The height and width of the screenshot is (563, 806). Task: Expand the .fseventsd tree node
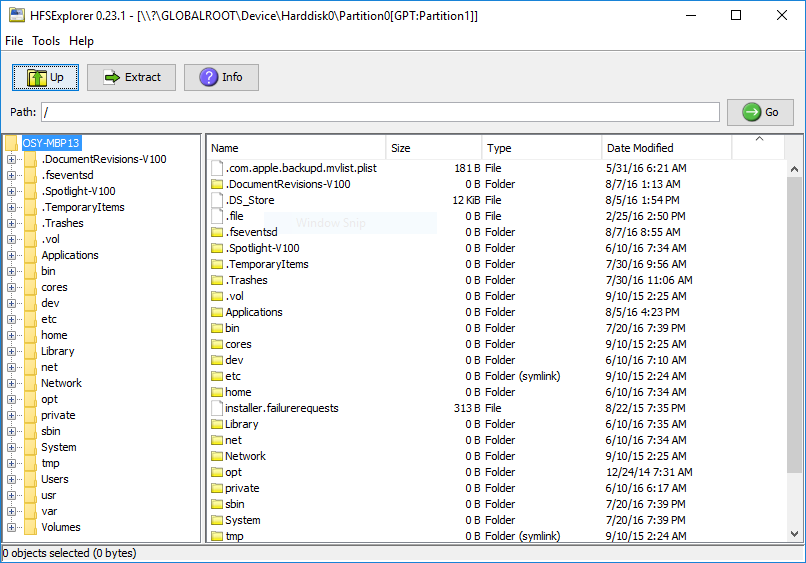pos(11,175)
